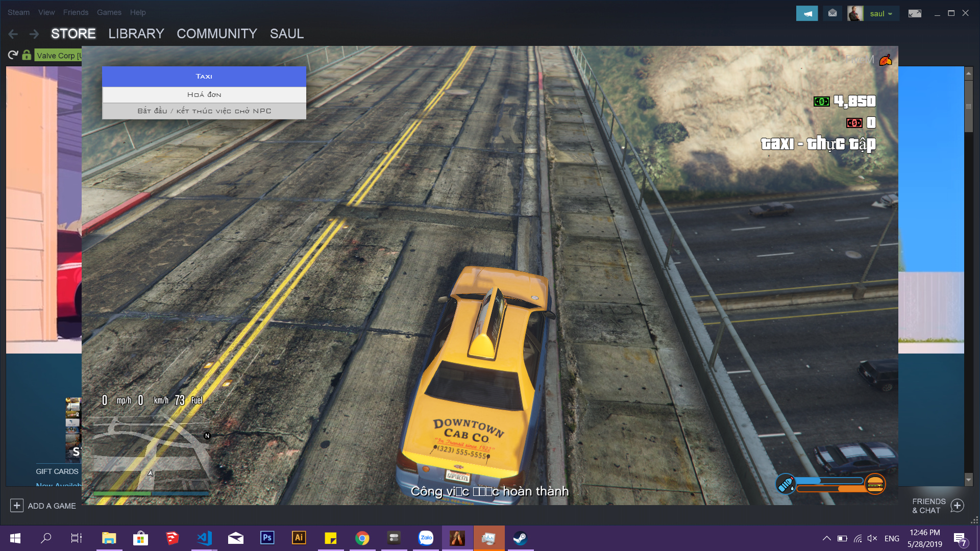Select Bắt đầu / kết thúc việc chở NPC

[204, 111]
